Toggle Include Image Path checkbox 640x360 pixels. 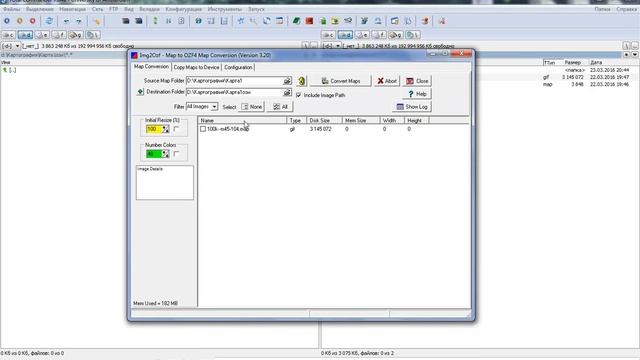coord(299,95)
